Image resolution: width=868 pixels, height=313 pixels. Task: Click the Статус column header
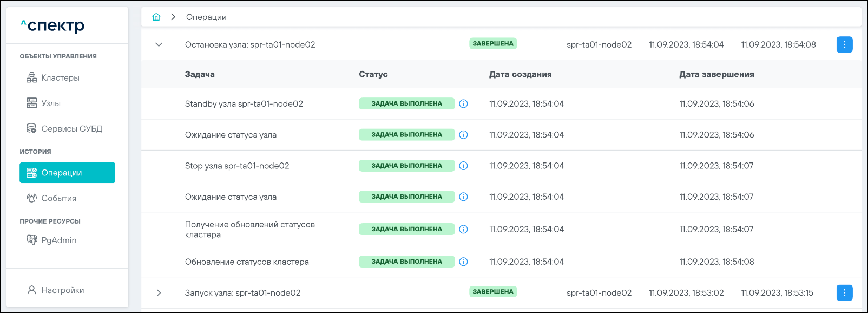pos(373,74)
